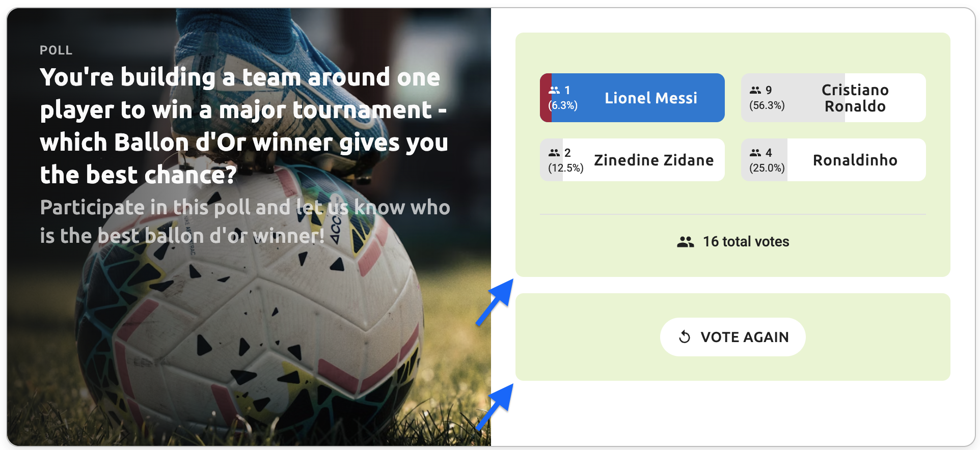
Task: Click the voters icon beside Ronaldo's 9 votes
Action: click(x=755, y=90)
